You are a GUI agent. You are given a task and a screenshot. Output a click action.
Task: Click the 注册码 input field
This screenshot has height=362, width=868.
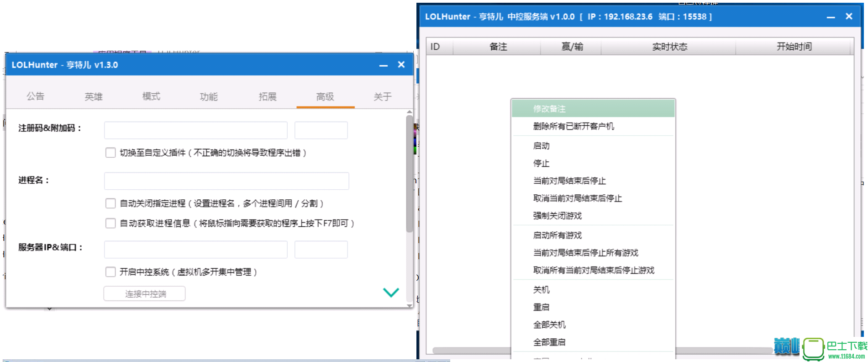(196, 130)
